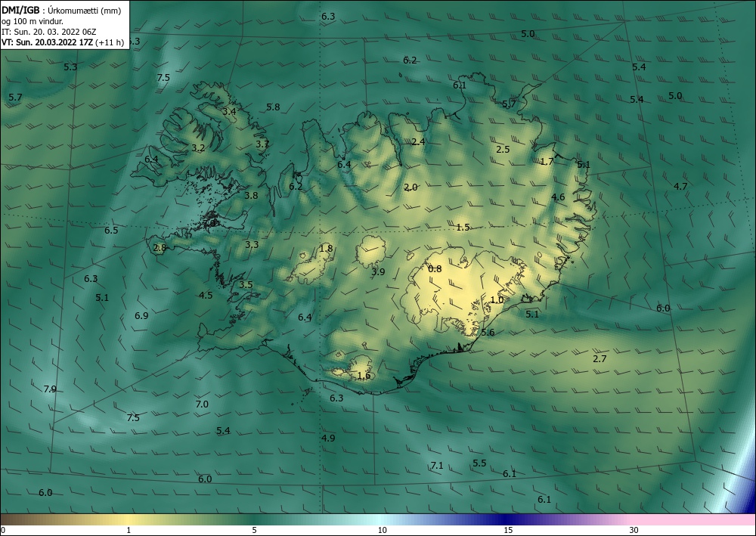Click the map value "2.7" over the southeast sea
The width and height of the screenshot is (756, 536).
pyautogui.click(x=600, y=359)
